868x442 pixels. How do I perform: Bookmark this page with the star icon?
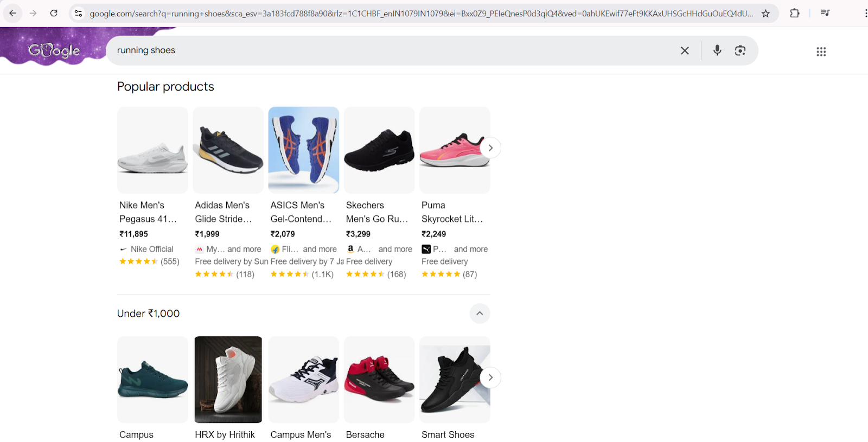pos(765,14)
